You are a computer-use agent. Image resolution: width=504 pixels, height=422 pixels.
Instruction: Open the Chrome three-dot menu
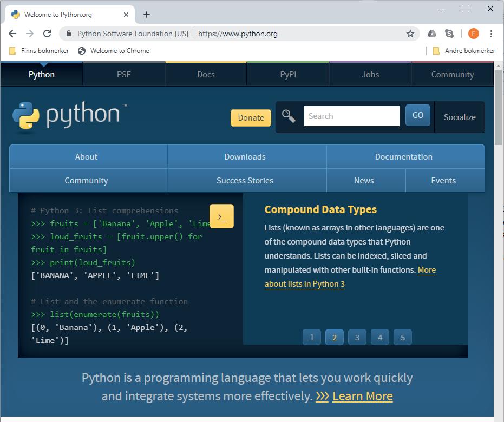[x=491, y=34]
